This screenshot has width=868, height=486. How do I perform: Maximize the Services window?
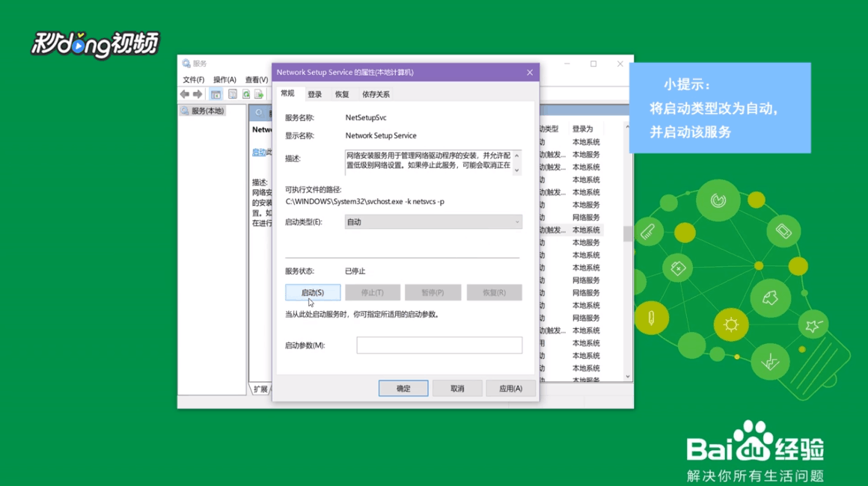593,64
